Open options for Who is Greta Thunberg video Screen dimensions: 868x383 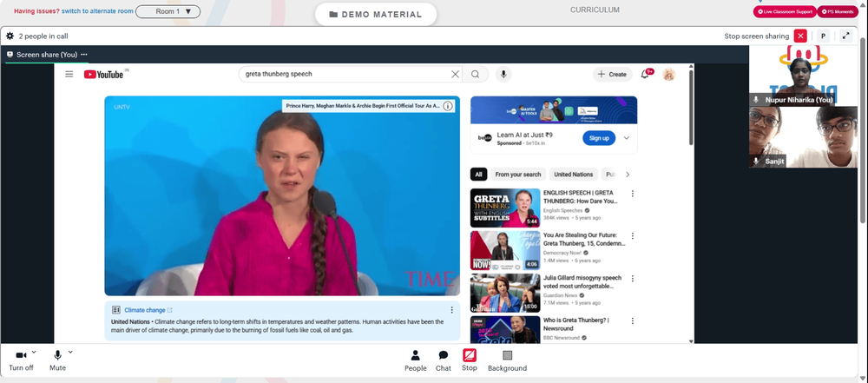[633, 321]
